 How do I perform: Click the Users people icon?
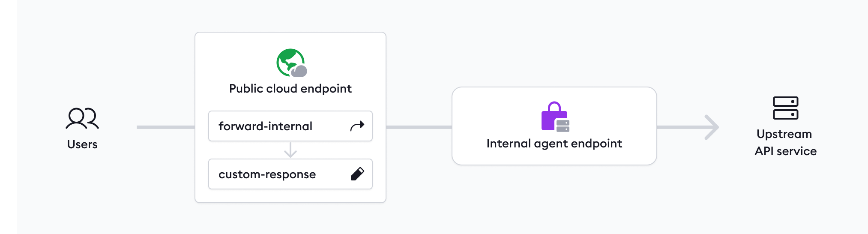(x=82, y=118)
